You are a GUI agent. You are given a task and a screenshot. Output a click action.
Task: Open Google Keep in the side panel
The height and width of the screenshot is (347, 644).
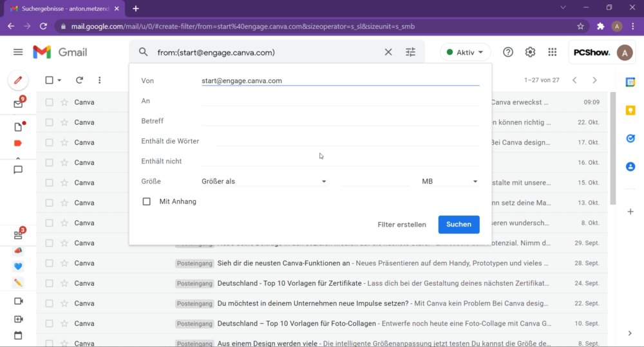click(630, 110)
